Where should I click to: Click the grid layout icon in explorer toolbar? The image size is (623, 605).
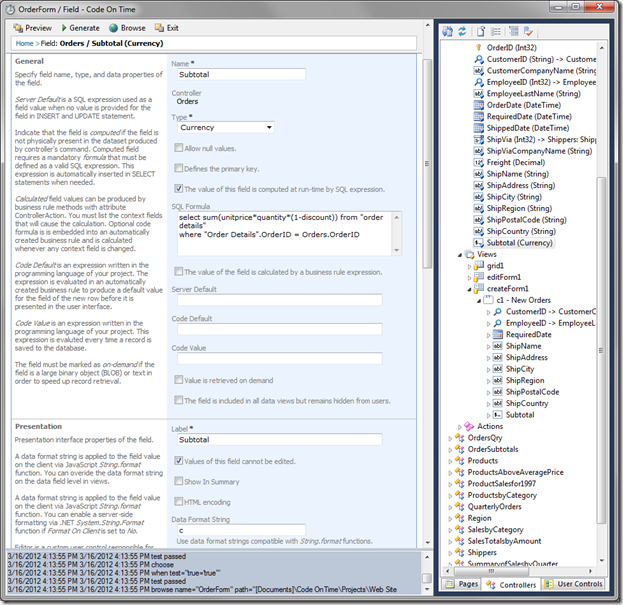(513, 31)
